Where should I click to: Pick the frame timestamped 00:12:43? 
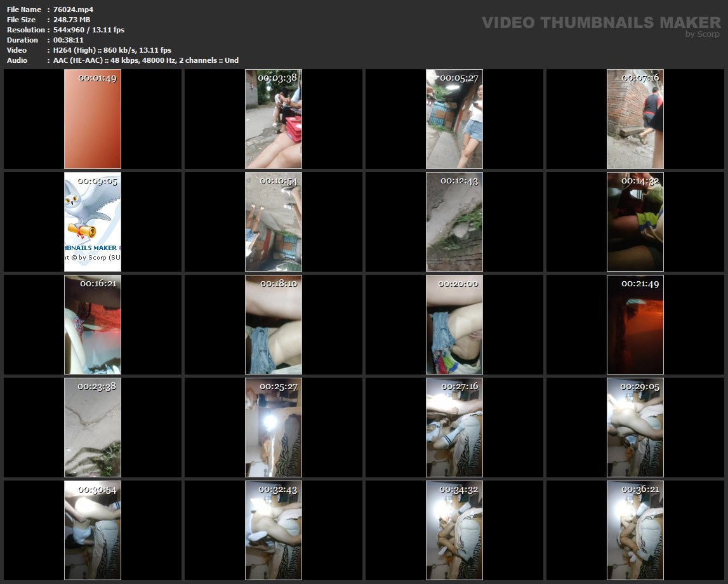click(454, 222)
